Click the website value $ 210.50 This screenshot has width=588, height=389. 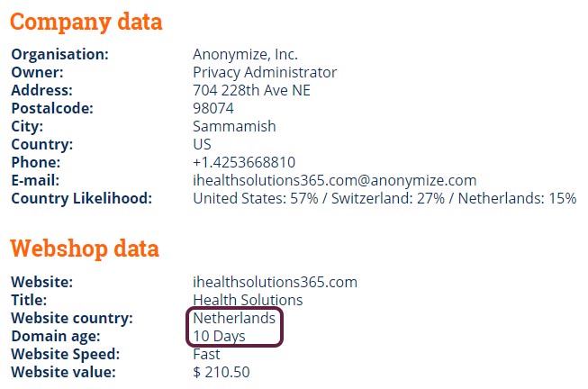222,372
